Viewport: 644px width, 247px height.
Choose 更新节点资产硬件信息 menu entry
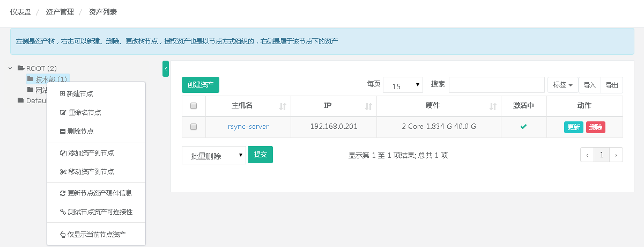pyautogui.click(x=97, y=193)
